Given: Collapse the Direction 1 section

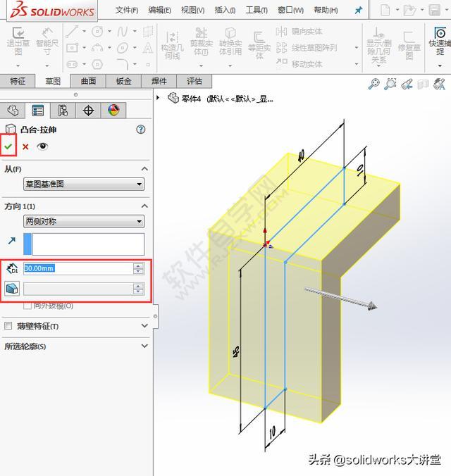Looking at the screenshot, I should (x=144, y=206).
